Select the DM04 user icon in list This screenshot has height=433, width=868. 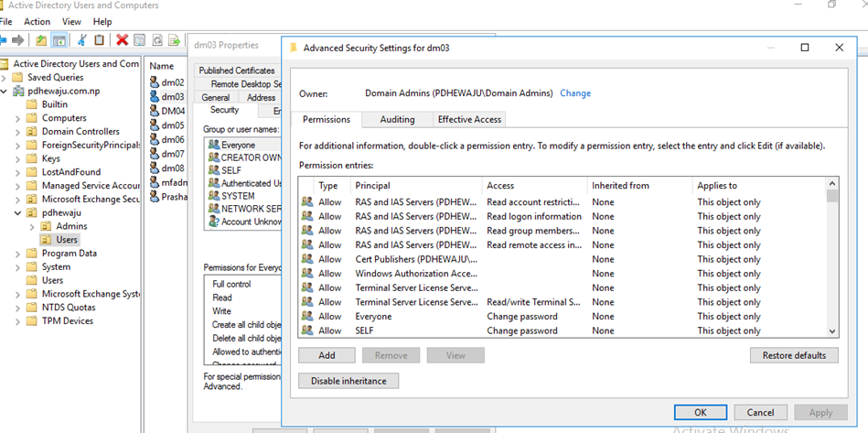point(155,110)
